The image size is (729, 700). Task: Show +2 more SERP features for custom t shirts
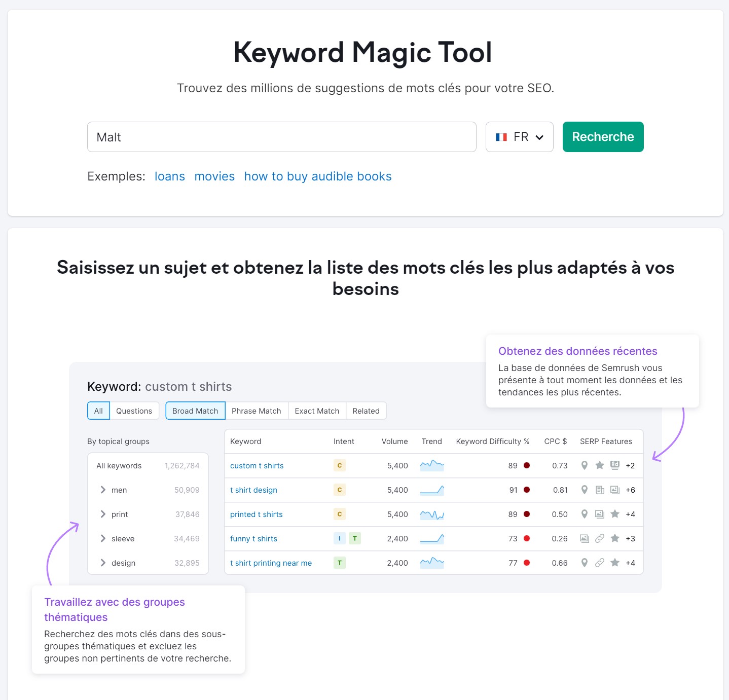coord(630,465)
